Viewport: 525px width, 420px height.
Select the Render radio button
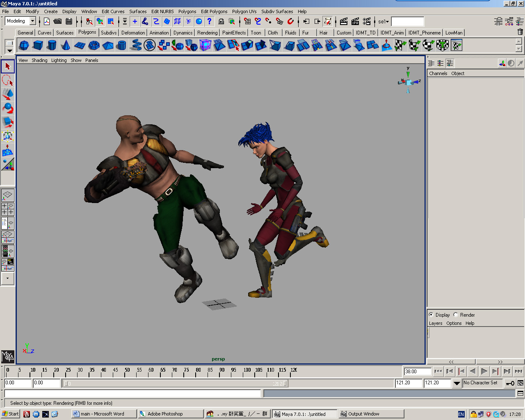pos(455,315)
